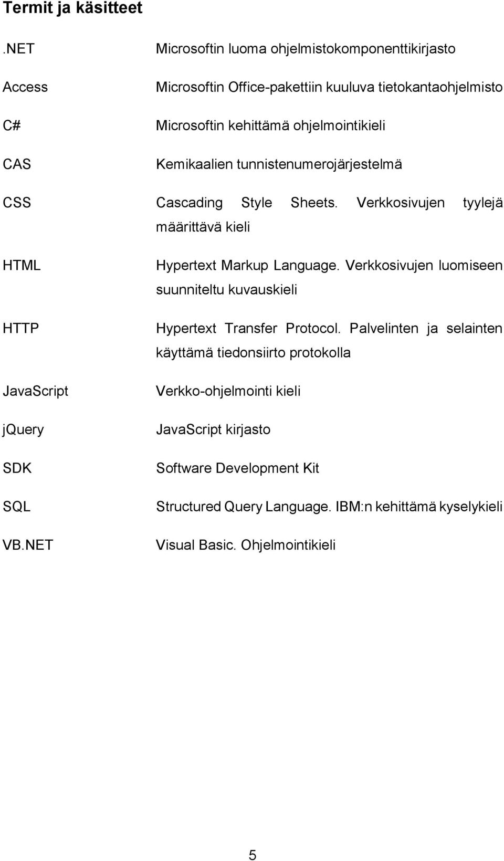Click page number 5 at the bottom
Screen dimensions: 504x861
(253, 855)
